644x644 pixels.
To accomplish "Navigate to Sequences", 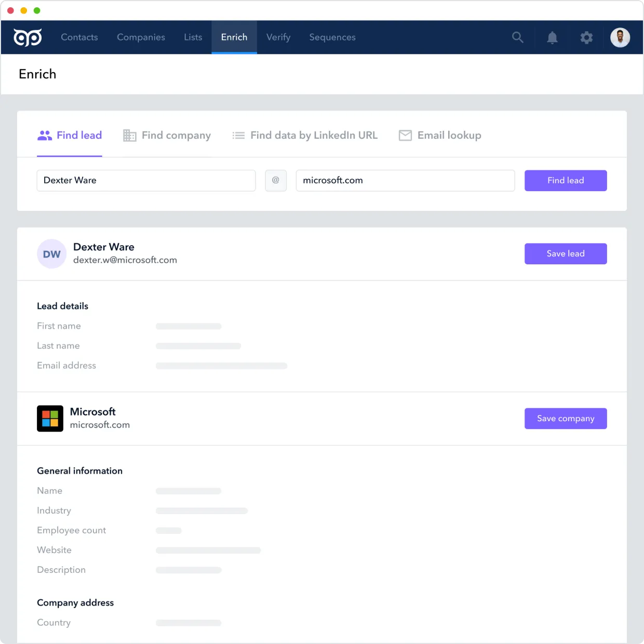I will click(332, 37).
